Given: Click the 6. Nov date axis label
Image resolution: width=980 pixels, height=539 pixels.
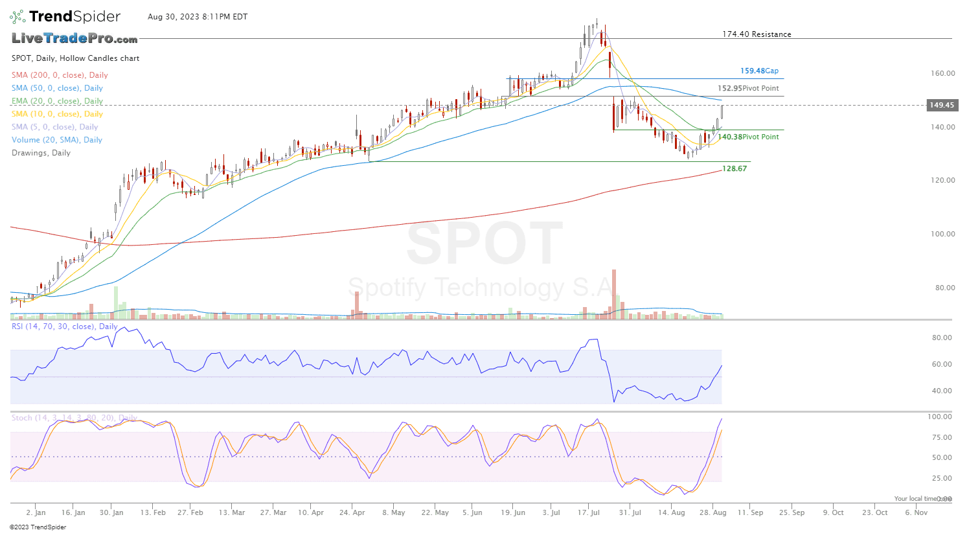Looking at the screenshot, I should coord(917,512).
